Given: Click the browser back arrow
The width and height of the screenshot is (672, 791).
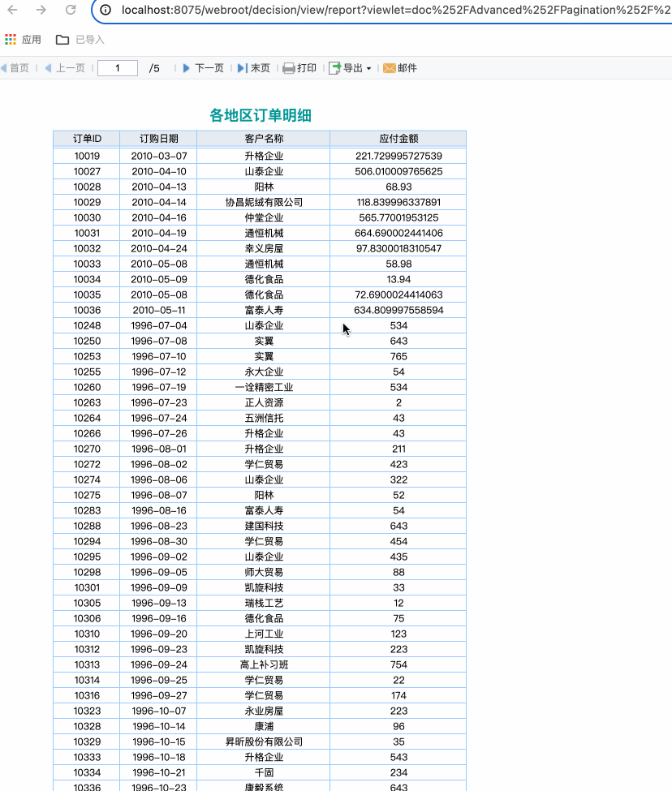Looking at the screenshot, I should tap(13, 10).
